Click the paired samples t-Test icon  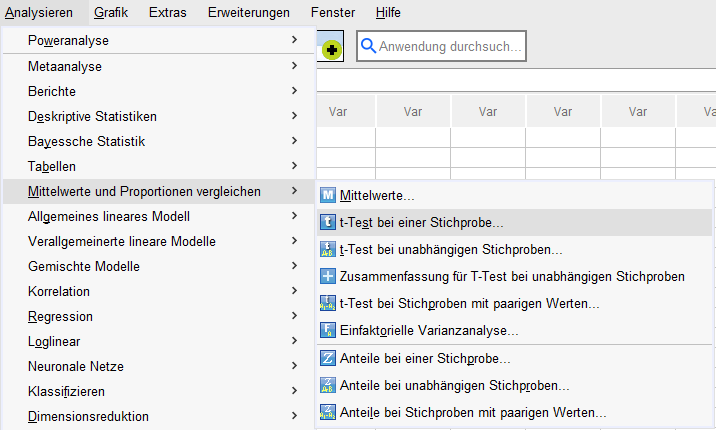(x=327, y=303)
